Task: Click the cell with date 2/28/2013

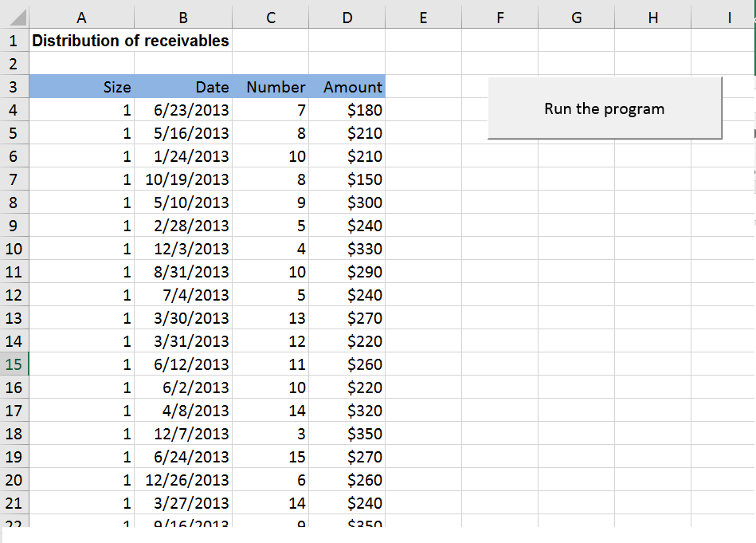Action: [183, 226]
